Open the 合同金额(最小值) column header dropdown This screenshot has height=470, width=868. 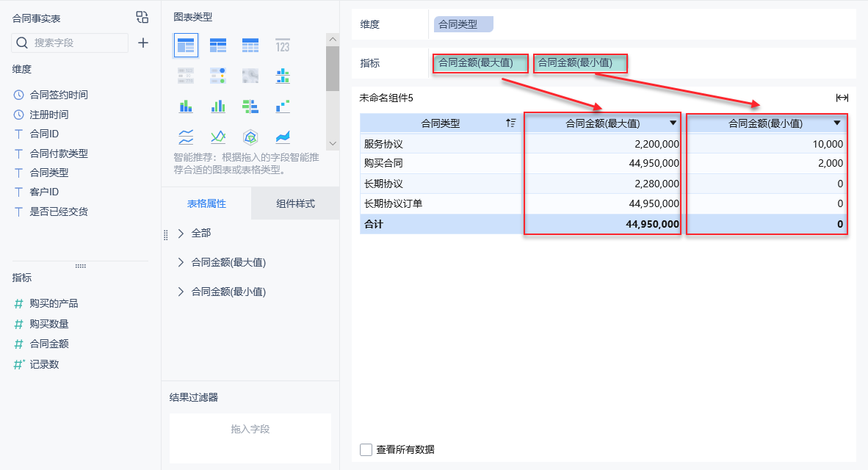pyautogui.click(x=837, y=123)
